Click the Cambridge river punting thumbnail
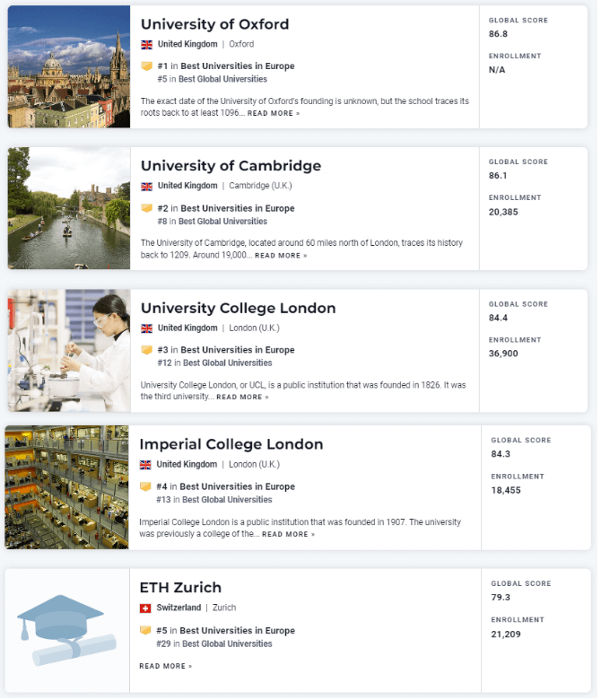The width and height of the screenshot is (601, 700). point(69,208)
